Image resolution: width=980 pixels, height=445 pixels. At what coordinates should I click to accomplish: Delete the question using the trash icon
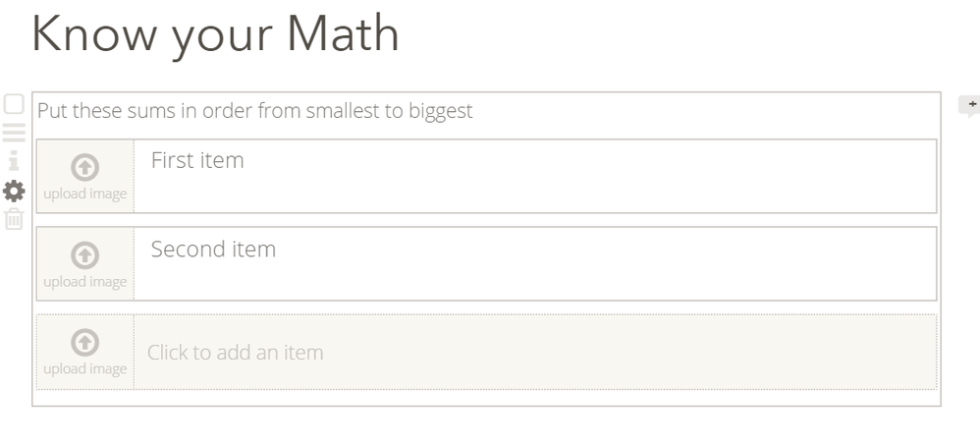pyautogui.click(x=14, y=219)
